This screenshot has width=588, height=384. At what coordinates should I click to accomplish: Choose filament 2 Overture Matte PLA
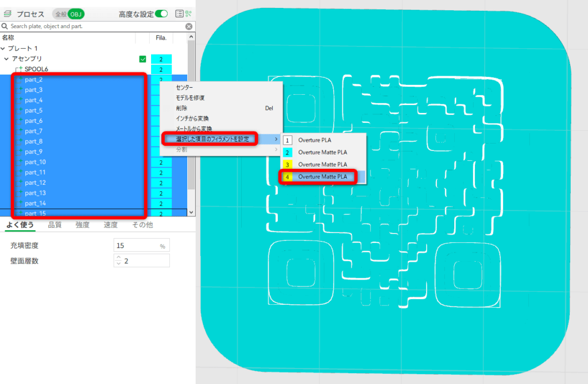pyautogui.click(x=323, y=152)
